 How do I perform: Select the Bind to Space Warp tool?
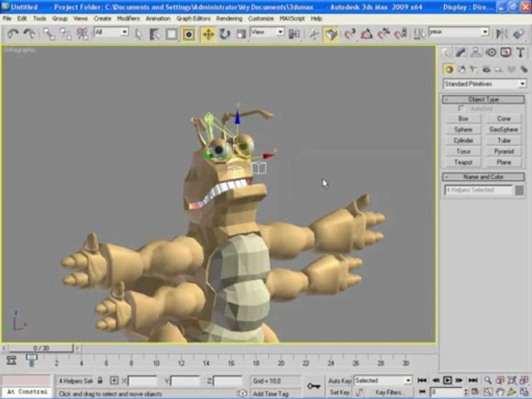82,34
